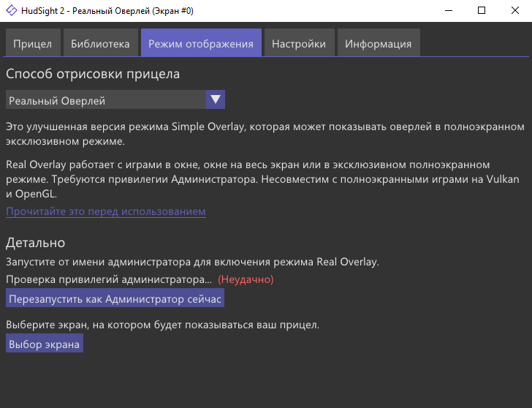The image size is (532, 408).
Task: Click the window title HudSight 2 text
Action: (107, 11)
